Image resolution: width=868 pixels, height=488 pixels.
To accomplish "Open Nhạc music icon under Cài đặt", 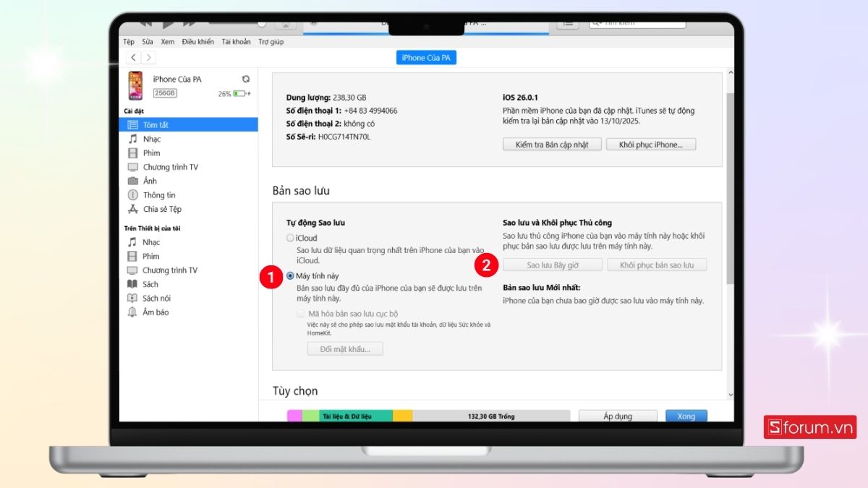I will pos(133,139).
